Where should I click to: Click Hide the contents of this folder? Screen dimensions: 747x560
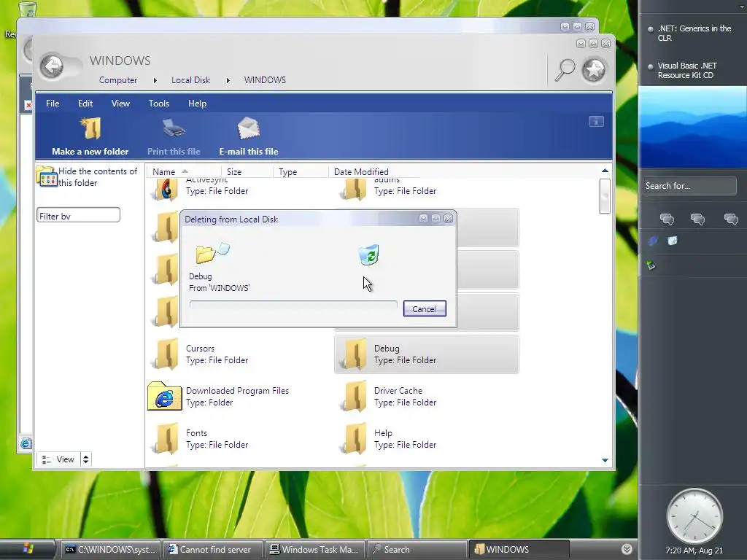click(88, 176)
